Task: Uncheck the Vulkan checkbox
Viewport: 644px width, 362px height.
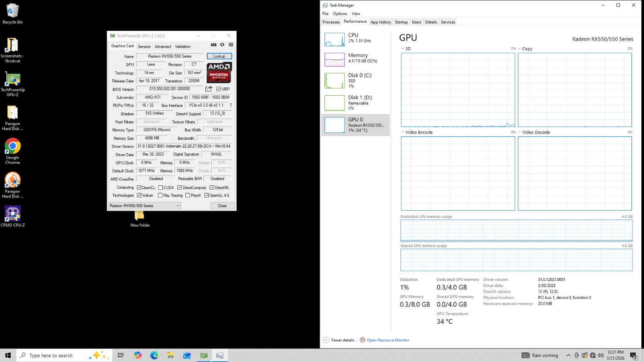Action: (139, 195)
